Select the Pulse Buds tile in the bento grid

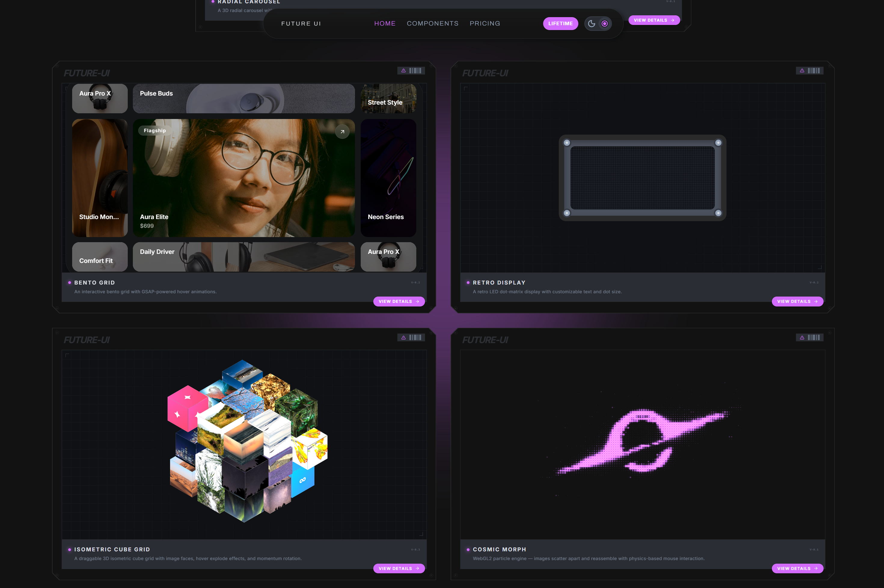(244, 98)
